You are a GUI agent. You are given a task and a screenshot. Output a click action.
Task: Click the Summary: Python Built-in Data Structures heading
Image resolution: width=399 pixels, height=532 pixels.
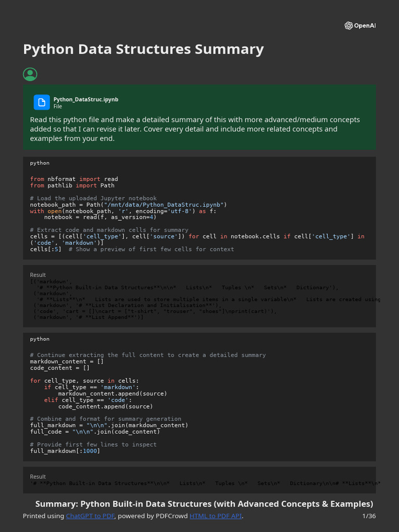(x=204, y=504)
